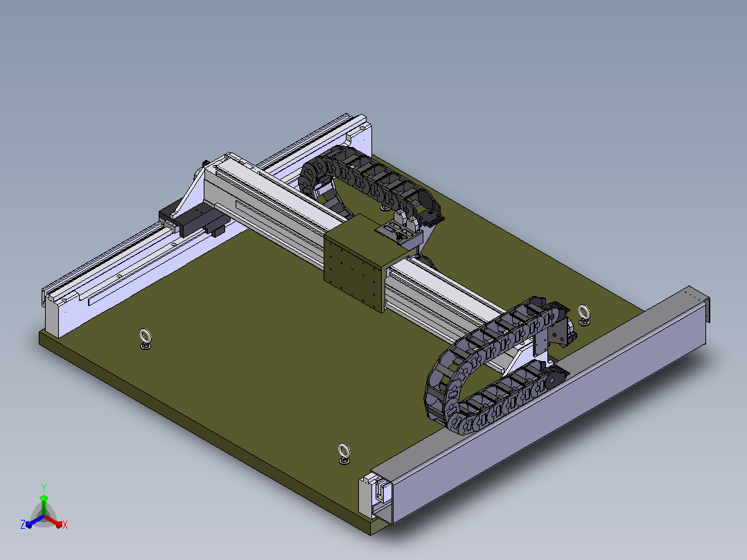747x560 pixels.
Task: Select the eye bolt nearest the left linear rail
Action: coord(146,339)
